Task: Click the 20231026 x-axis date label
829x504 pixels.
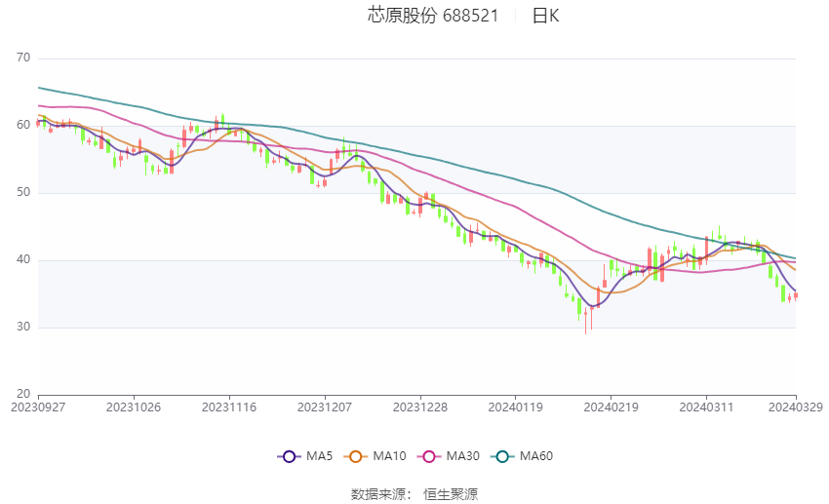Action: (x=134, y=407)
